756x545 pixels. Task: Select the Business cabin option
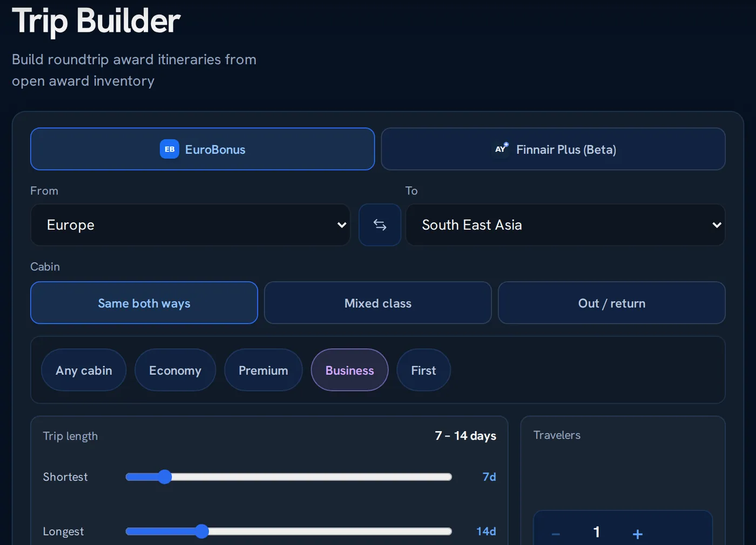pyautogui.click(x=350, y=370)
